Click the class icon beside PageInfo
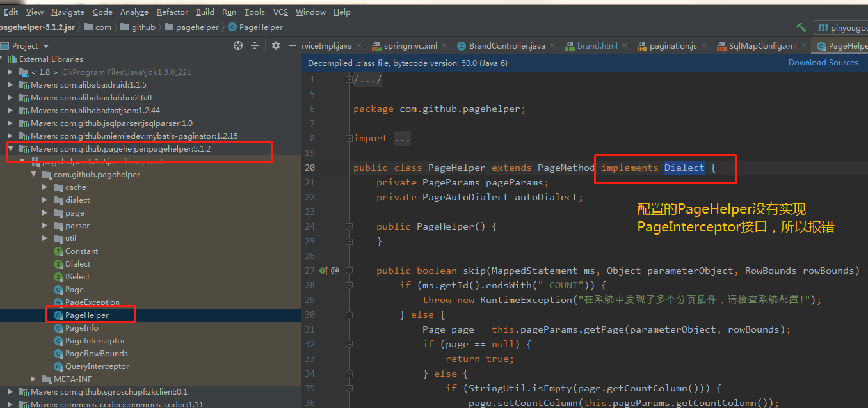Viewport: 868px width, 408px height. pos(59,328)
